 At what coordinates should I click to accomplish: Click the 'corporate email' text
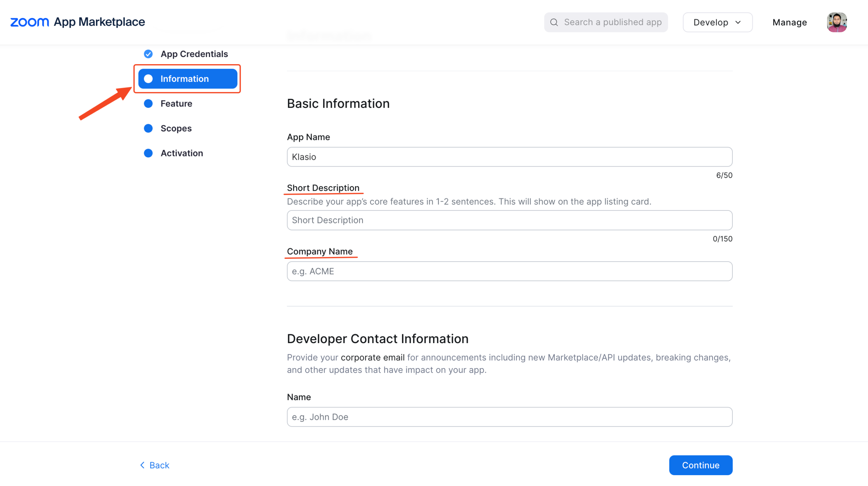click(x=372, y=357)
